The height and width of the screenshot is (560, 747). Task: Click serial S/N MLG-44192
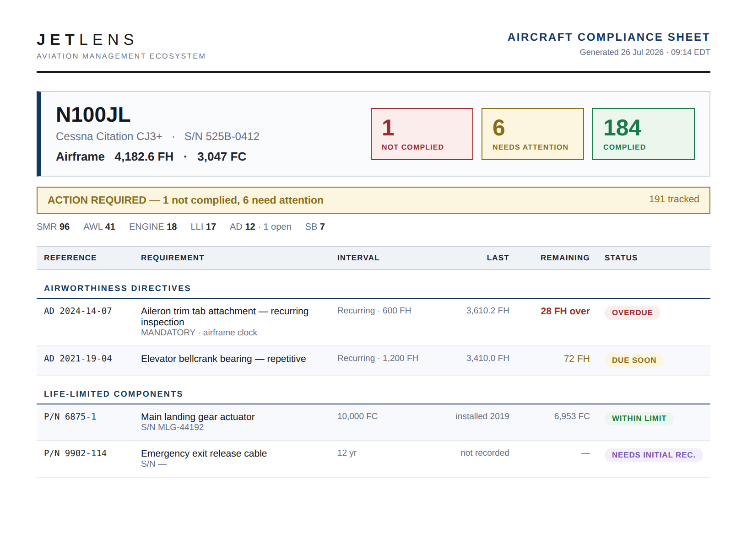coord(172,427)
